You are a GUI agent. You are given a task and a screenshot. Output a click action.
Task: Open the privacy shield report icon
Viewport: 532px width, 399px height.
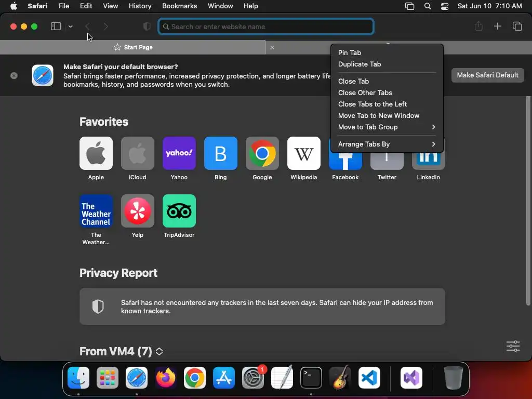tap(147, 26)
